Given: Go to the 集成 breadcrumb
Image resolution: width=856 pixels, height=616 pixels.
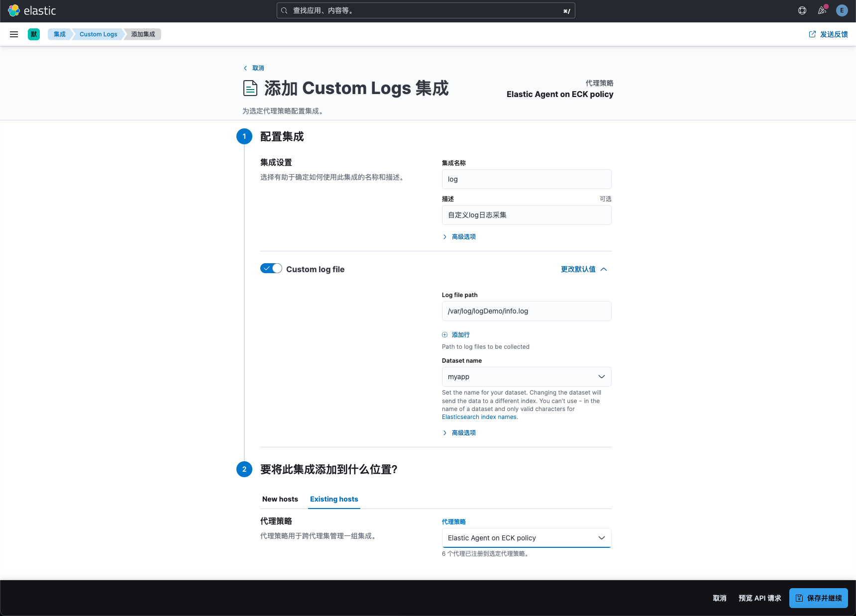Looking at the screenshot, I should point(60,34).
